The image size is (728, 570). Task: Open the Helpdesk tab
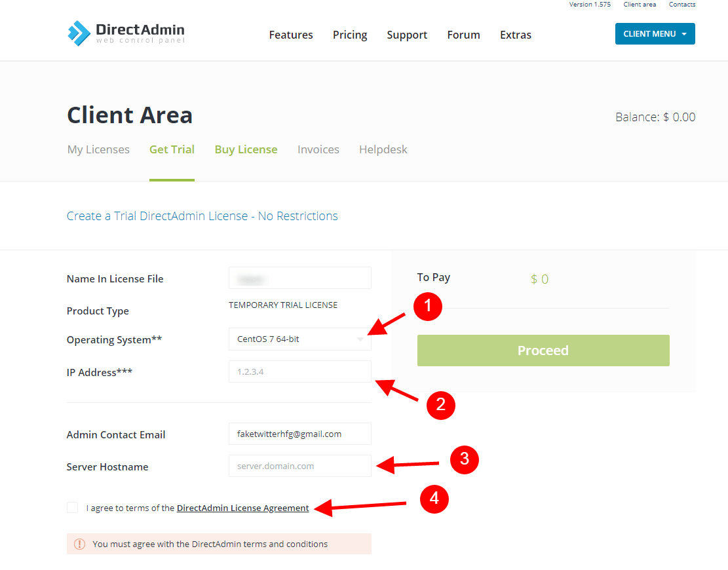click(x=383, y=149)
